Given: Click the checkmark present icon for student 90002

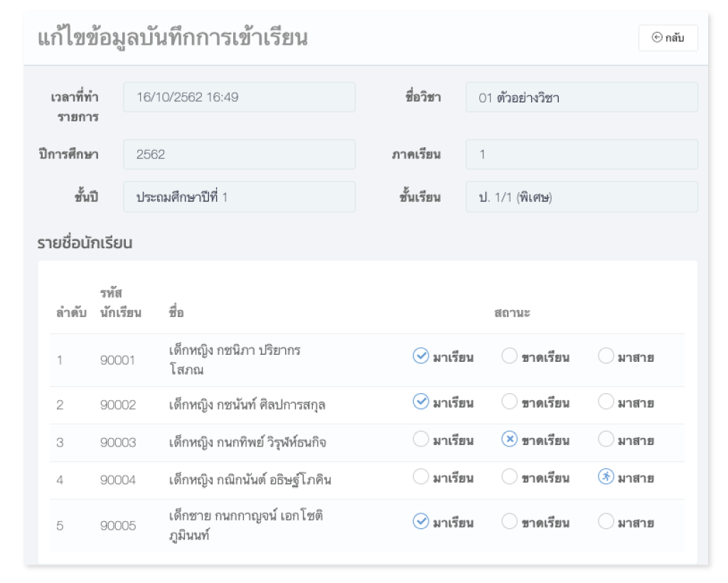Looking at the screenshot, I should click(421, 402).
